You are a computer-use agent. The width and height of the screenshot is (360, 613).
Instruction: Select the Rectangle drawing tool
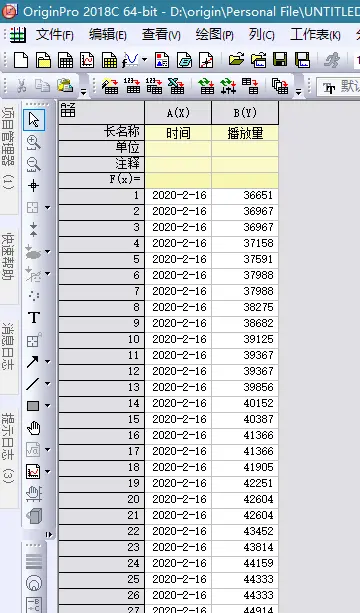33,406
